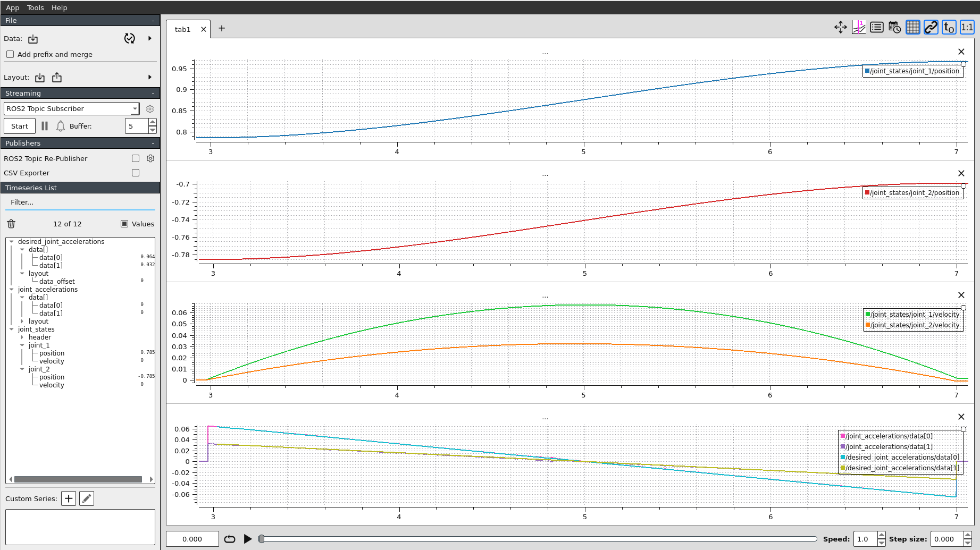The width and height of the screenshot is (980, 550).
Task: Activate move/pan tool in plot toolbar
Action: coord(841,27)
